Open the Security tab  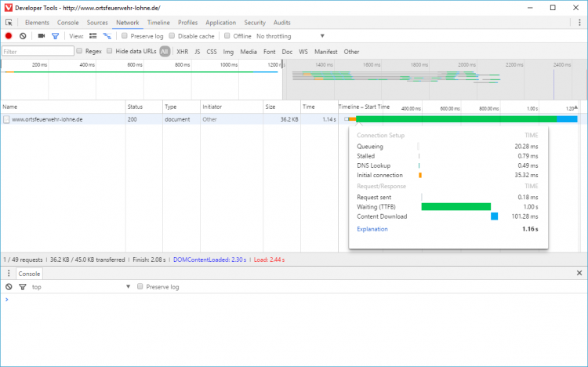(x=255, y=23)
